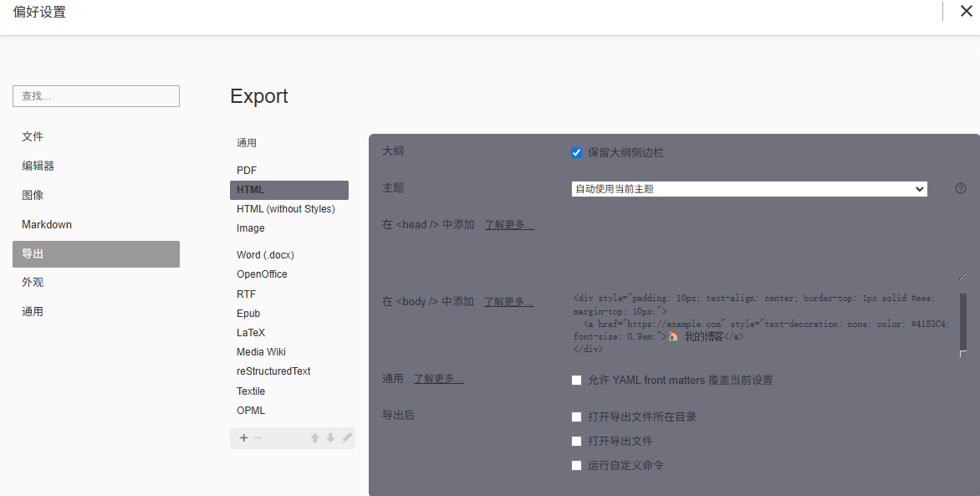Enable YAML front matters override checkbox

(x=576, y=380)
